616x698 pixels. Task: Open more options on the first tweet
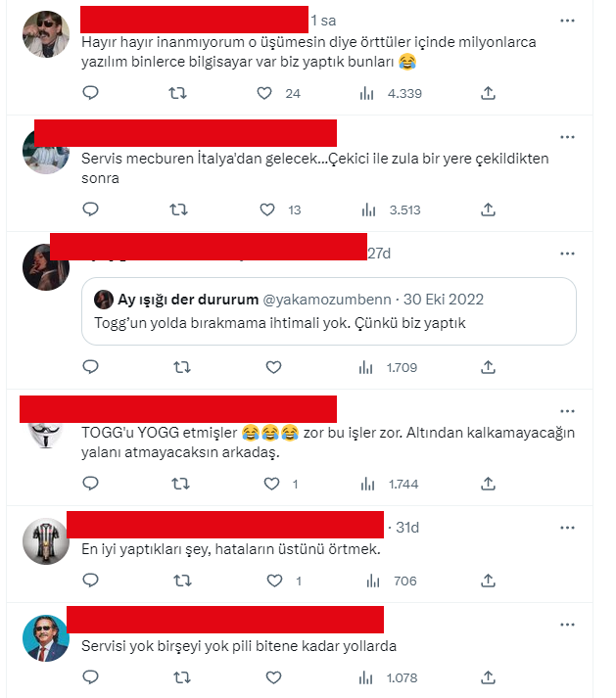click(567, 21)
